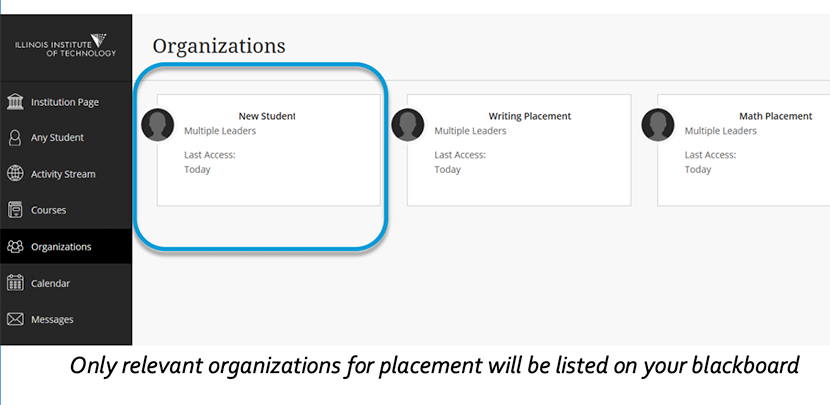Click the Any Student profile icon
This screenshot has height=405, width=830.
tap(15, 138)
